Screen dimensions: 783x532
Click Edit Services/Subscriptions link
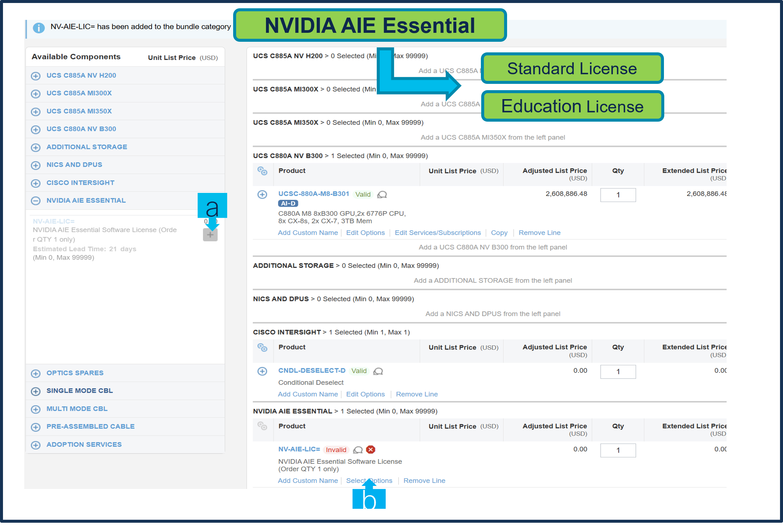(437, 233)
